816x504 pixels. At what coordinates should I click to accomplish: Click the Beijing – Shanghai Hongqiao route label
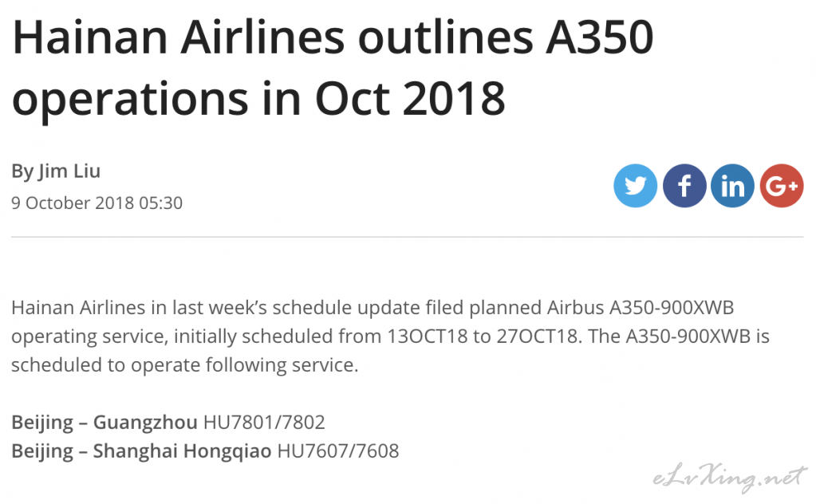[x=141, y=451]
